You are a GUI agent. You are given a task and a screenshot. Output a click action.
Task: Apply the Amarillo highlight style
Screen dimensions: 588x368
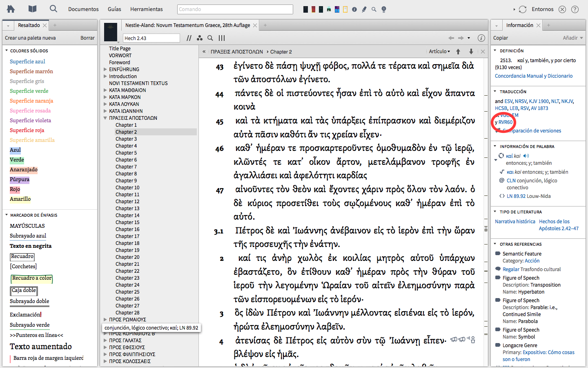coord(20,199)
